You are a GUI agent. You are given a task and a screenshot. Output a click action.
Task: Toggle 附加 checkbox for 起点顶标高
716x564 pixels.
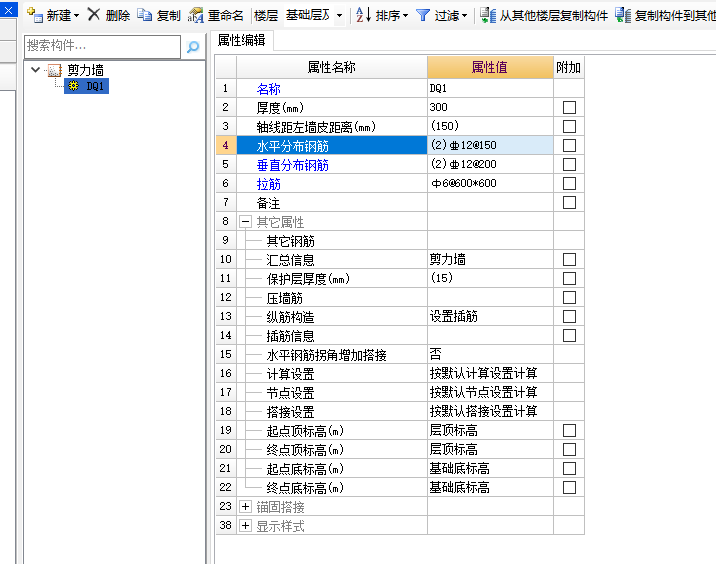pyautogui.click(x=569, y=430)
